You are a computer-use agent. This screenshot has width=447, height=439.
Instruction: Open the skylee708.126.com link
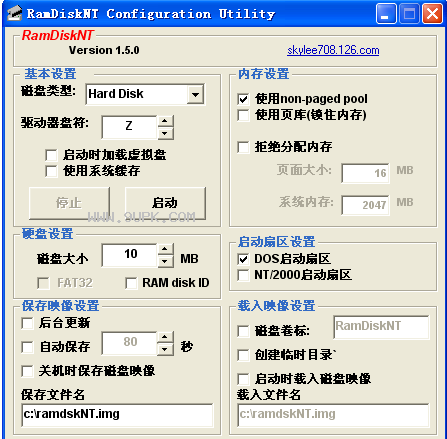click(x=333, y=50)
